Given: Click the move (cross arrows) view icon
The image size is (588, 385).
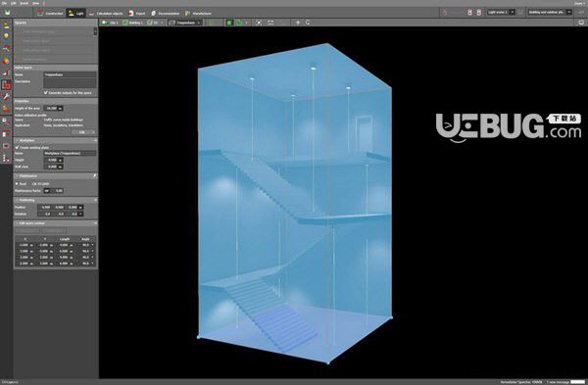Looking at the screenshot, I should 298,23.
